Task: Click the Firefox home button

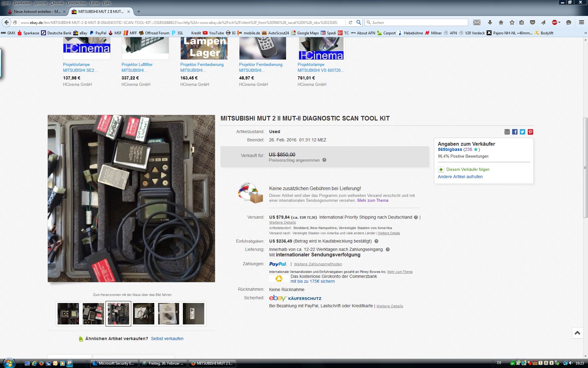Action: 501,22
